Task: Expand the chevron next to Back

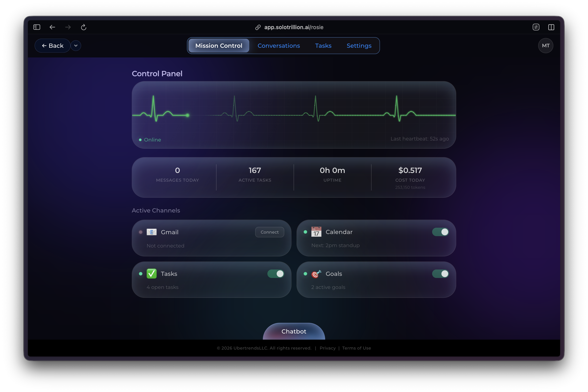Action: coord(76,45)
